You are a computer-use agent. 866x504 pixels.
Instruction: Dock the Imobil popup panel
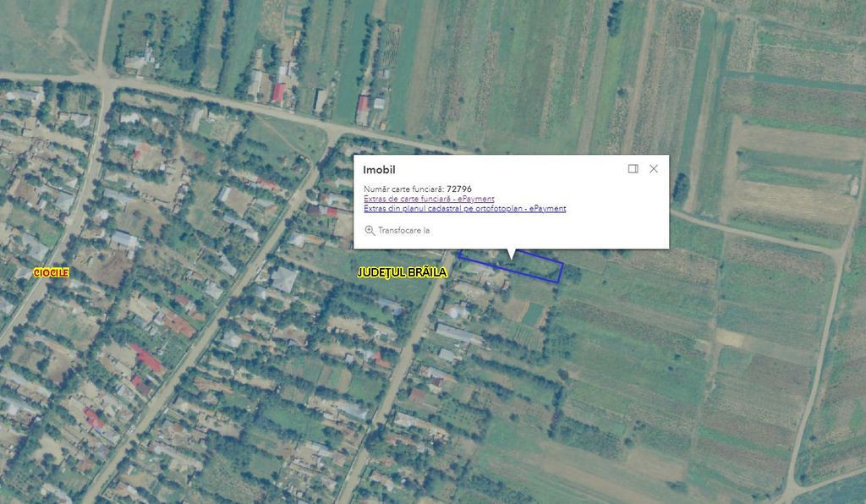(x=633, y=169)
